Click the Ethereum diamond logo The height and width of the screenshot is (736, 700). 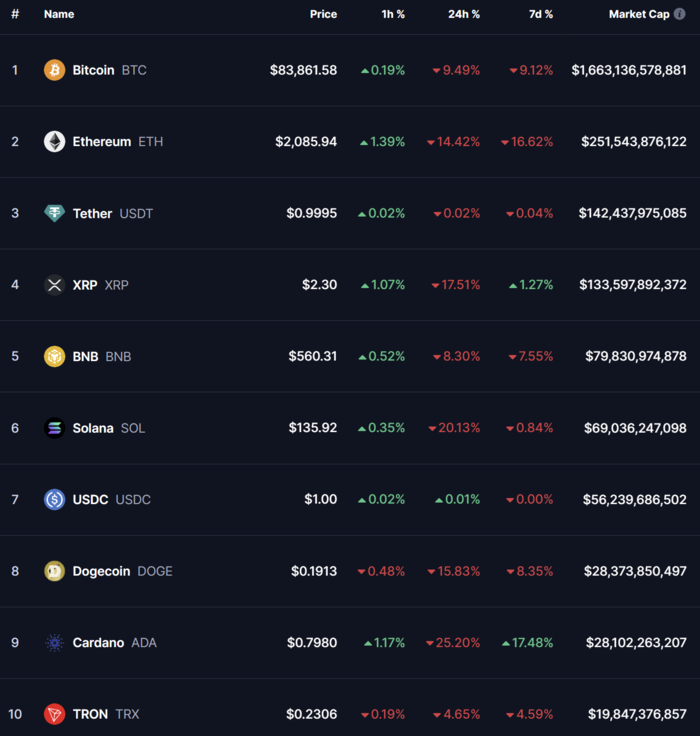[54, 141]
